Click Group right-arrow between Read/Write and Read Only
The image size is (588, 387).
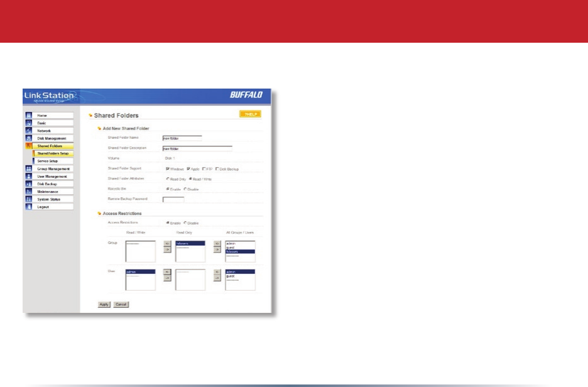[x=167, y=249]
